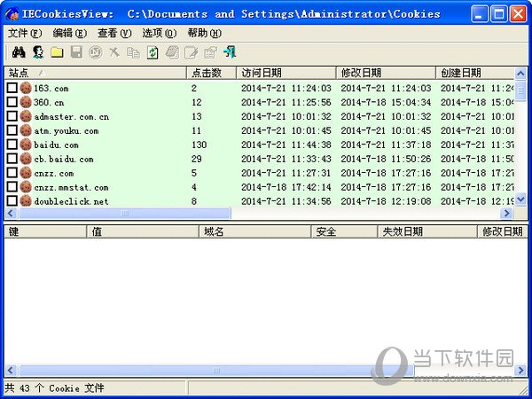
Task: Click the yellow folder open icon
Action: (57, 52)
